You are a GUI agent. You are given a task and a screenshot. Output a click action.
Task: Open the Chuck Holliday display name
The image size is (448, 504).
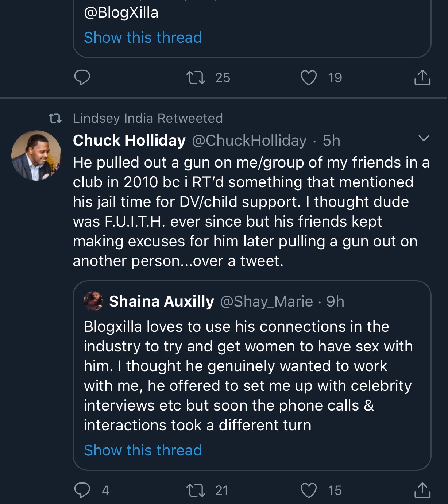pyautogui.click(x=129, y=141)
